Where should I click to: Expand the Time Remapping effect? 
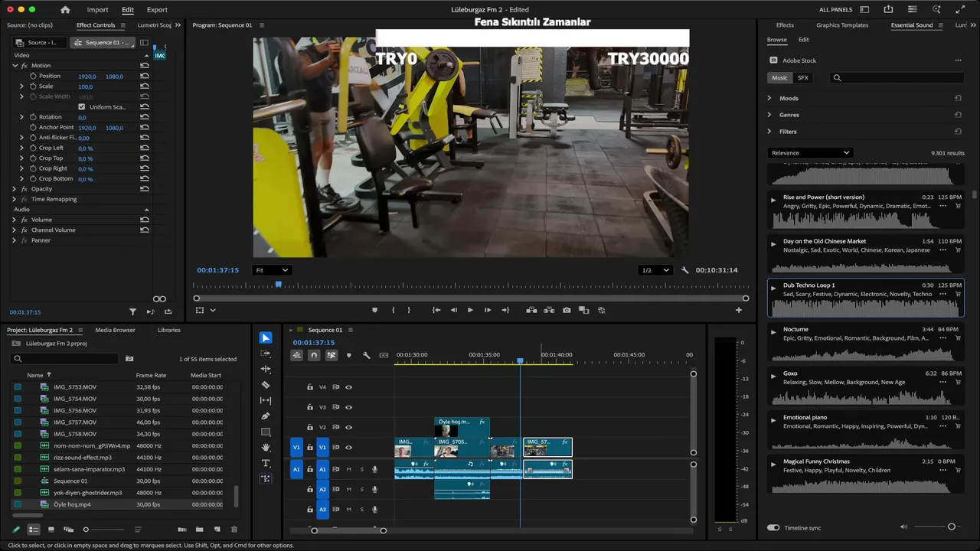(x=15, y=199)
